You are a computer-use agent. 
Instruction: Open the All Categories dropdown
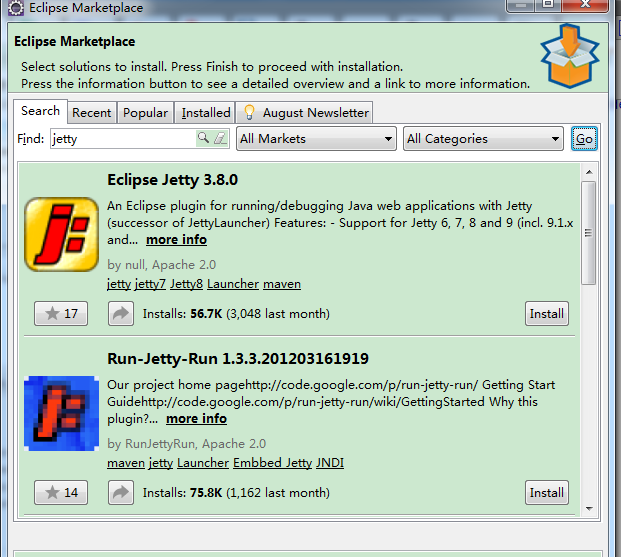pyautogui.click(x=483, y=139)
